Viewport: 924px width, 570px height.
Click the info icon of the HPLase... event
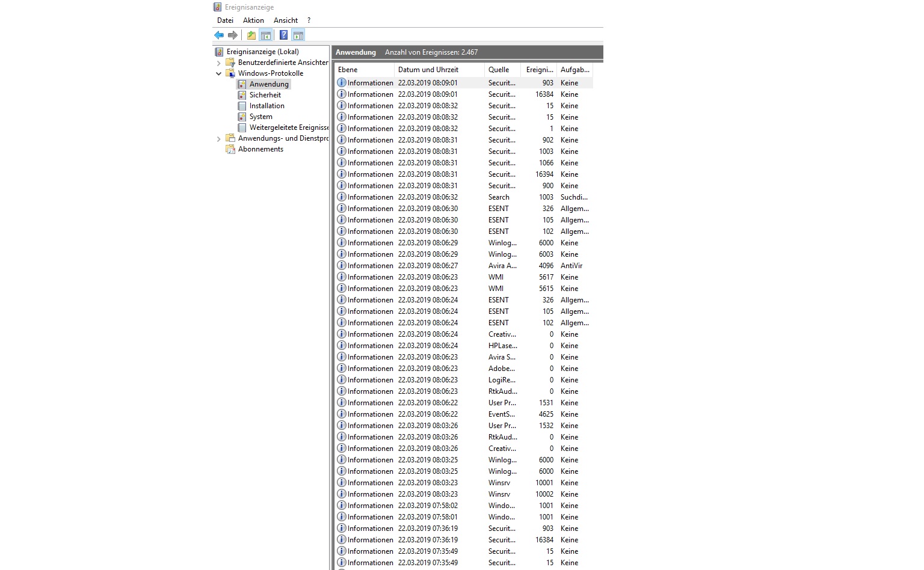[342, 345]
